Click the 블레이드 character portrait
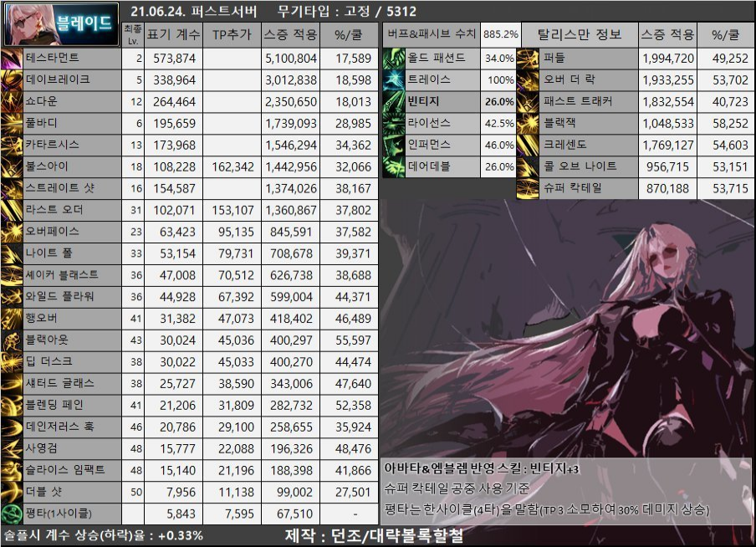 (61, 24)
